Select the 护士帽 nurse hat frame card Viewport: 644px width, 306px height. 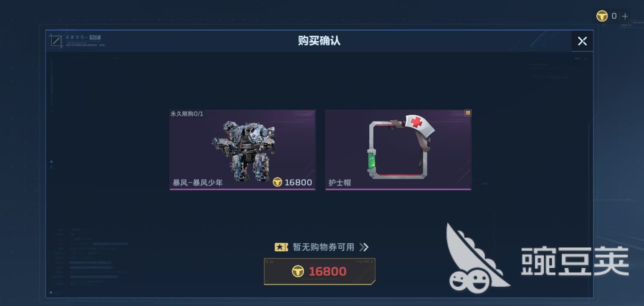[x=398, y=150]
